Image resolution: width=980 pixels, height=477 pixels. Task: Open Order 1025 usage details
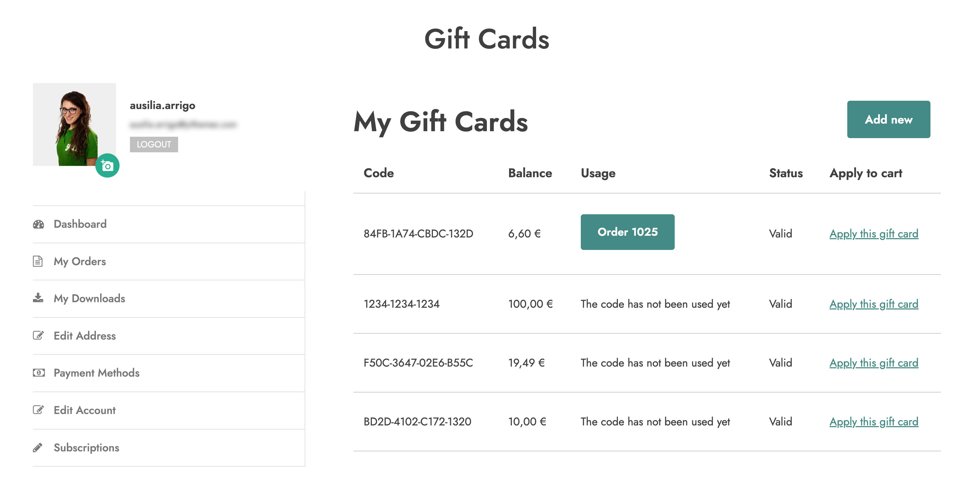(x=627, y=232)
